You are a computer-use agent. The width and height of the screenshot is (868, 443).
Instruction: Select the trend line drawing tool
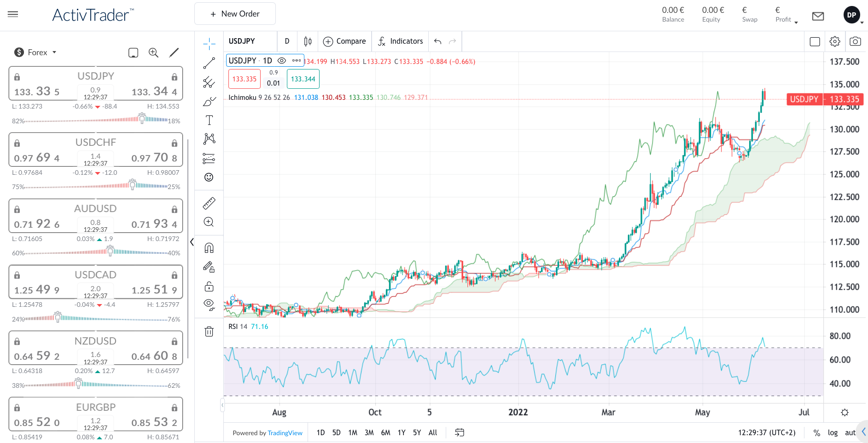[209, 63]
